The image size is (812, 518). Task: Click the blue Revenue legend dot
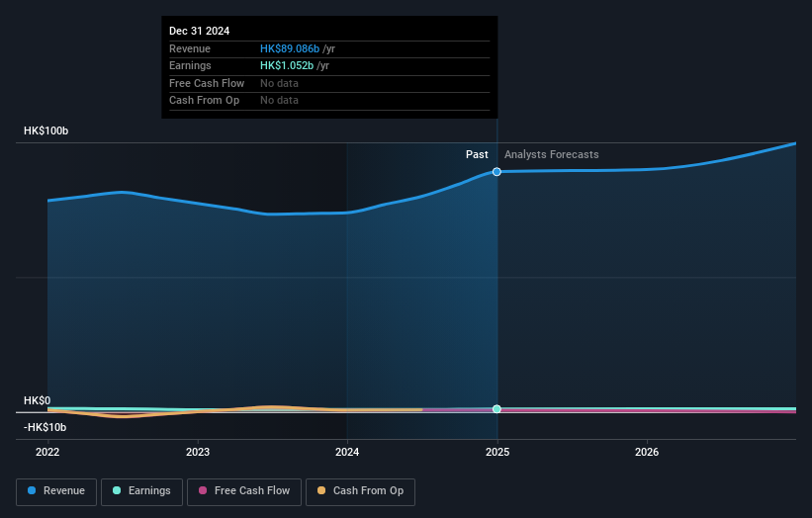pyautogui.click(x=32, y=490)
